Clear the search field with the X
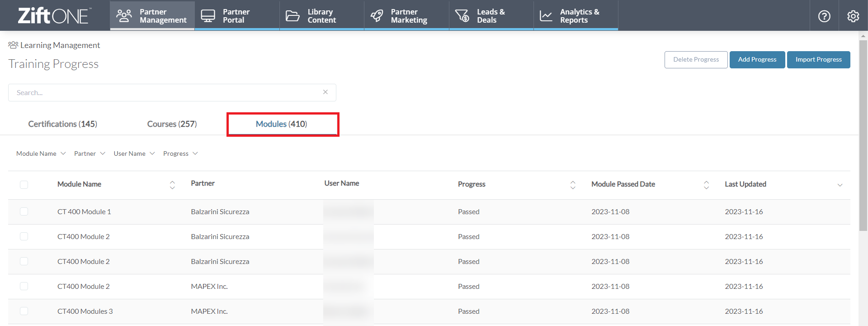This screenshot has height=326, width=868. pyautogui.click(x=325, y=92)
